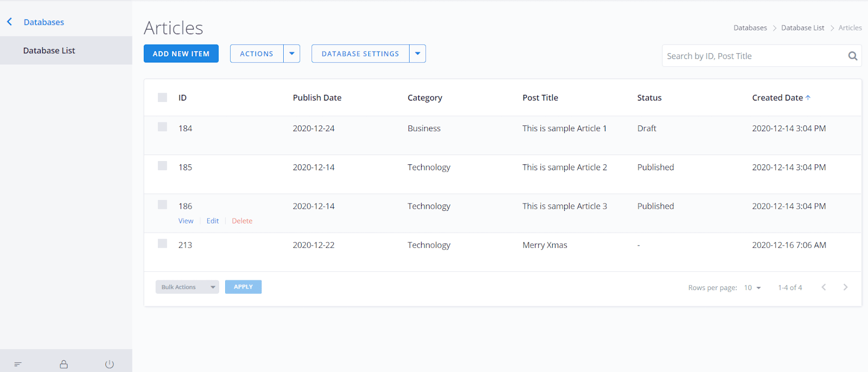The image size is (868, 372).
Task: Focus the Search by ID, Post Title field
Action: pyautogui.click(x=754, y=56)
